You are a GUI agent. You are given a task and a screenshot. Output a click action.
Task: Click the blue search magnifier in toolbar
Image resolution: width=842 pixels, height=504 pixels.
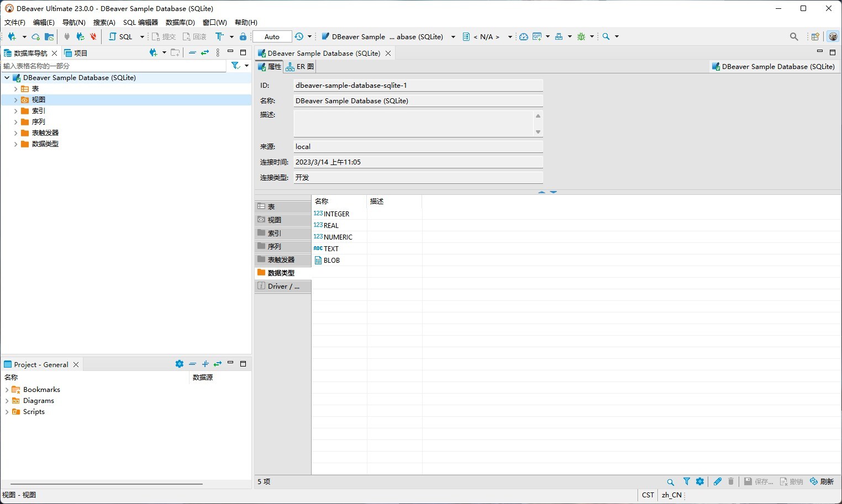point(606,36)
